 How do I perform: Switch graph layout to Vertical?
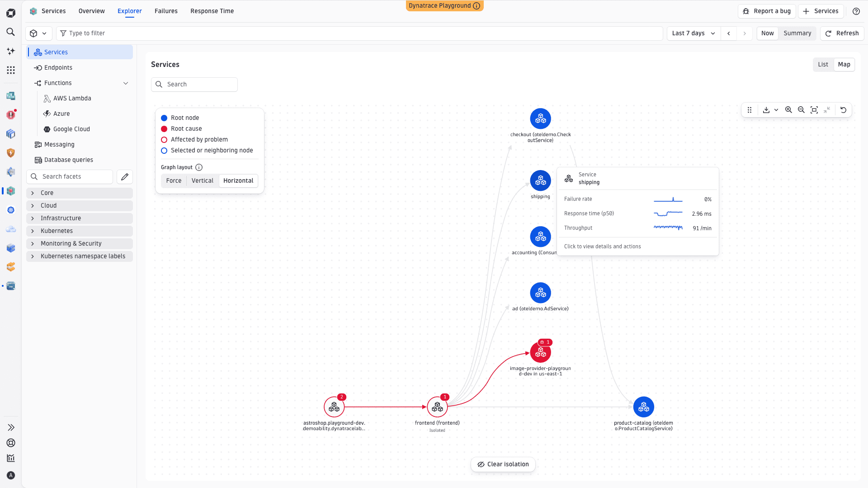pos(202,181)
